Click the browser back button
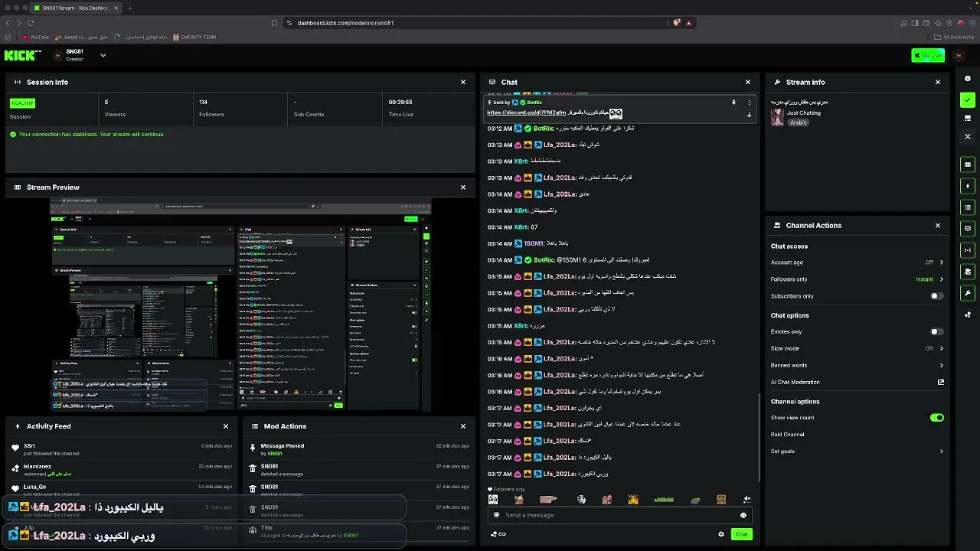 click(x=8, y=23)
